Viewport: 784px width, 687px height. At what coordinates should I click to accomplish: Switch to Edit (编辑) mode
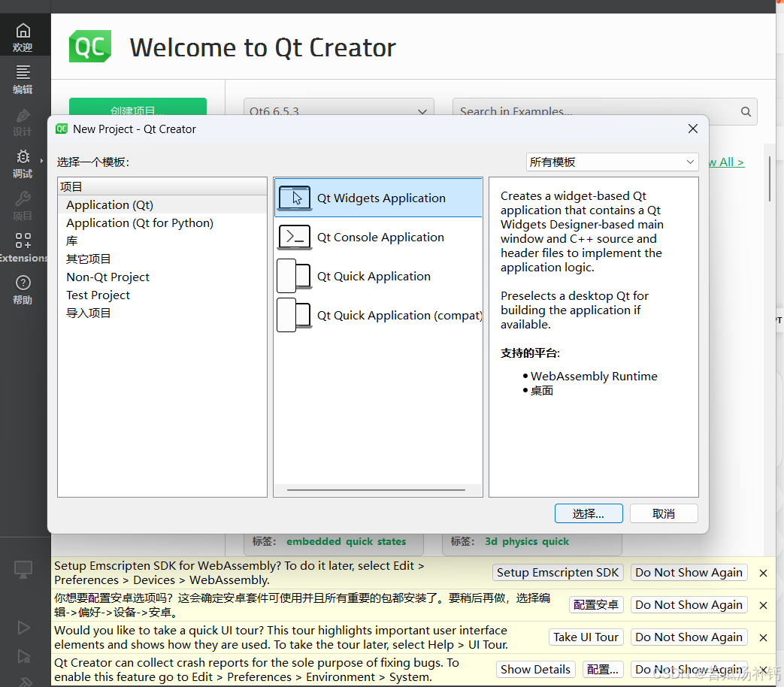23,79
